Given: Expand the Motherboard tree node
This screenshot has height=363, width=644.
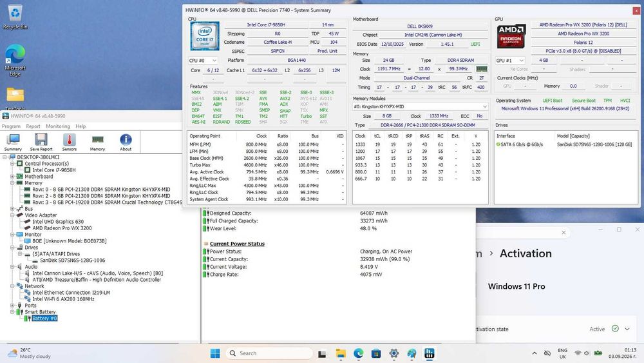Looking at the screenshot, I should click(x=13, y=177).
